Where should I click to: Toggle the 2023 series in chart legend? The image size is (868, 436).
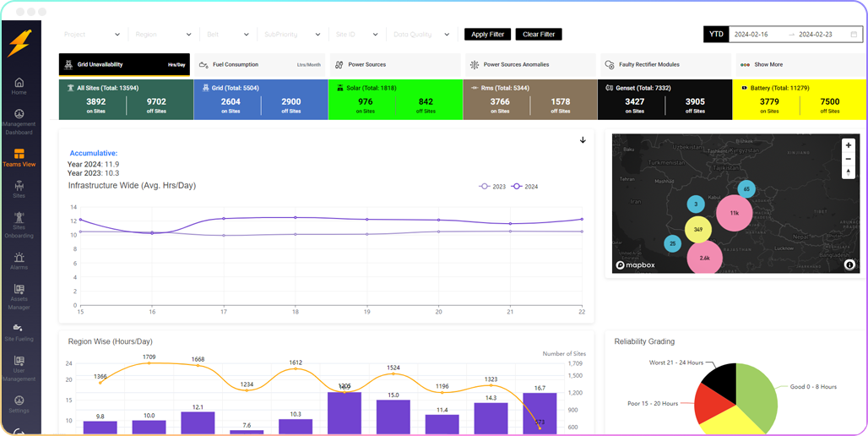(492, 186)
